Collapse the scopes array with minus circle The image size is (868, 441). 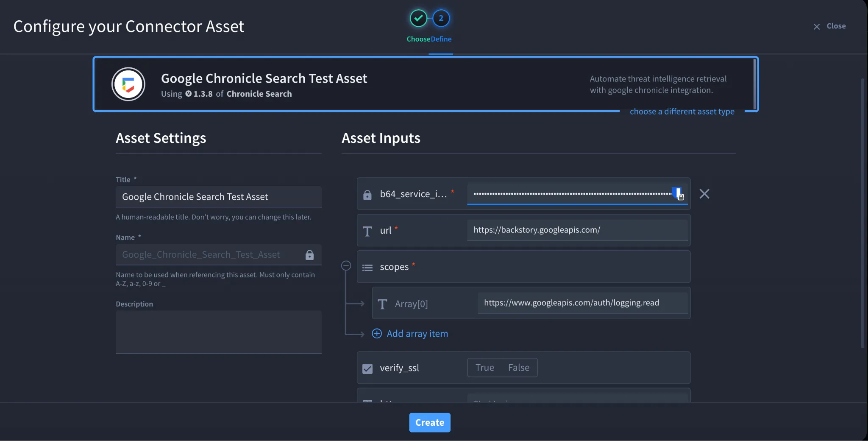point(346,265)
